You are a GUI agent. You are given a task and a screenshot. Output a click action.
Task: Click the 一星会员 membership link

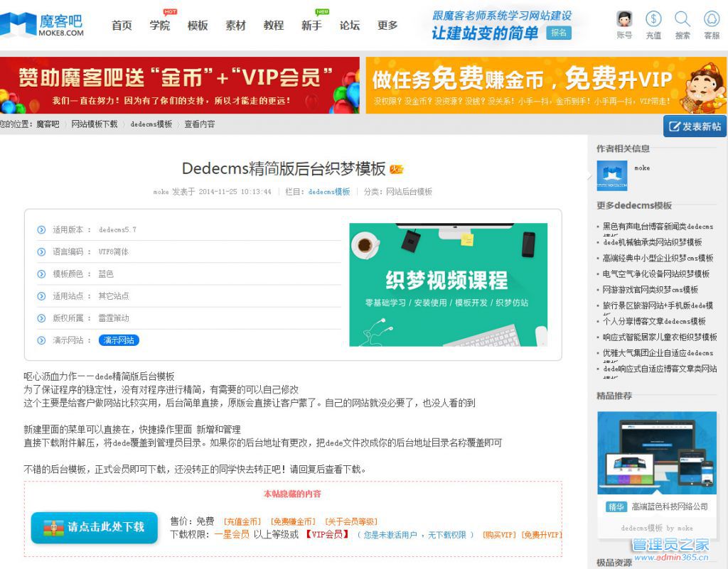tap(232, 535)
